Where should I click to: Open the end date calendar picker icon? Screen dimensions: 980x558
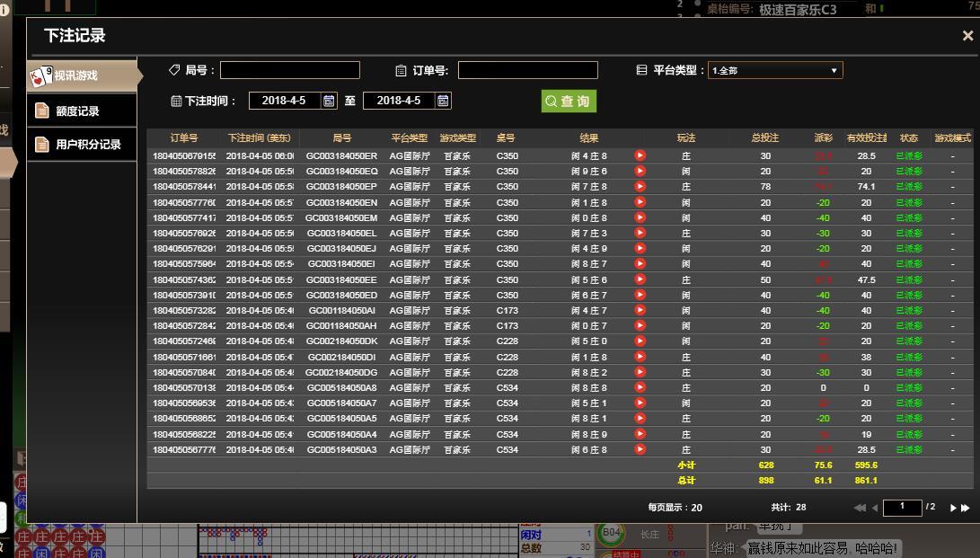tap(443, 101)
